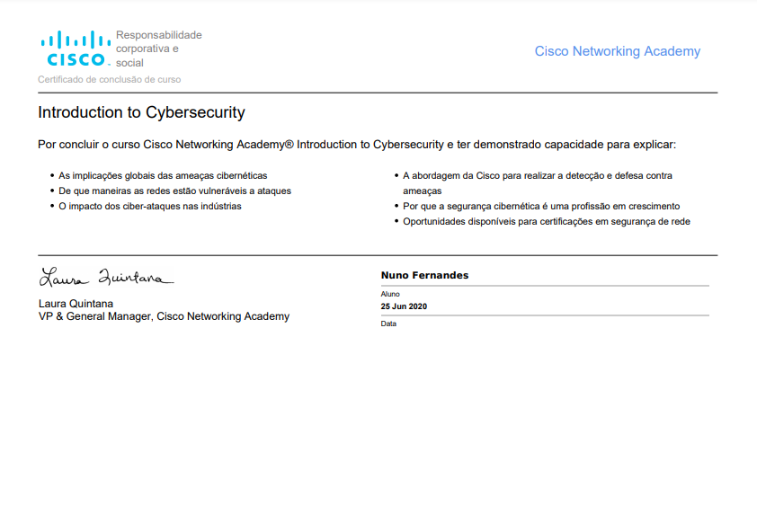Click bullet about abordagem da Cisco
This screenshot has height=532, width=757.
537,176
